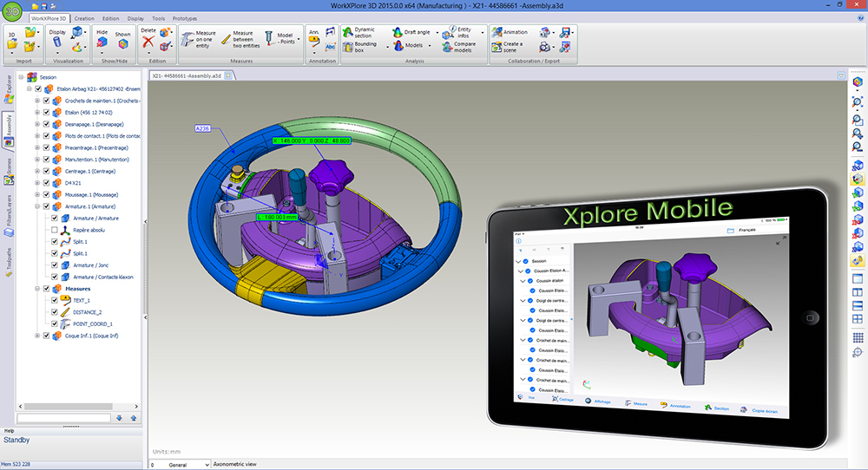868x470 pixels.
Task: Toggle the POINT_COORD_1 checkbox
Action: coord(54,324)
